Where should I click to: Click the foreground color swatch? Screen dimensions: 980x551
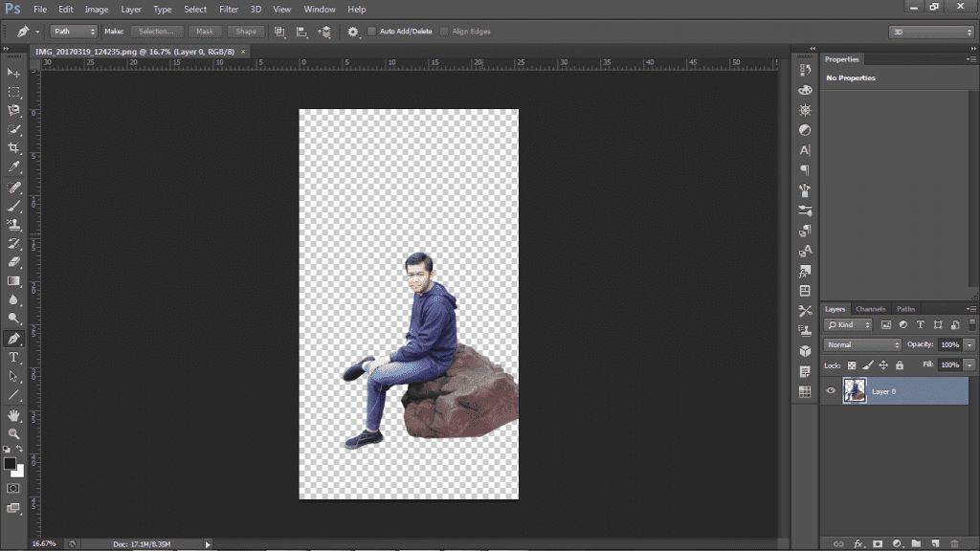click(x=10, y=464)
